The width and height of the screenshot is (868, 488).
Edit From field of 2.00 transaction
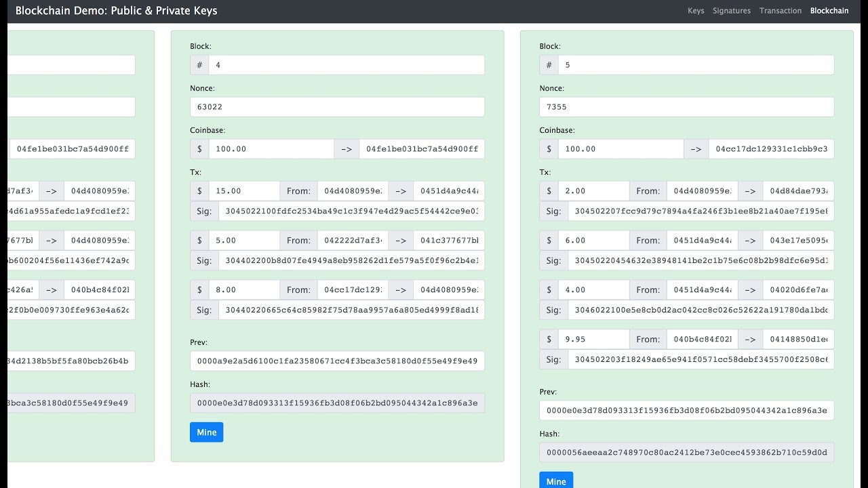pyautogui.click(x=703, y=191)
